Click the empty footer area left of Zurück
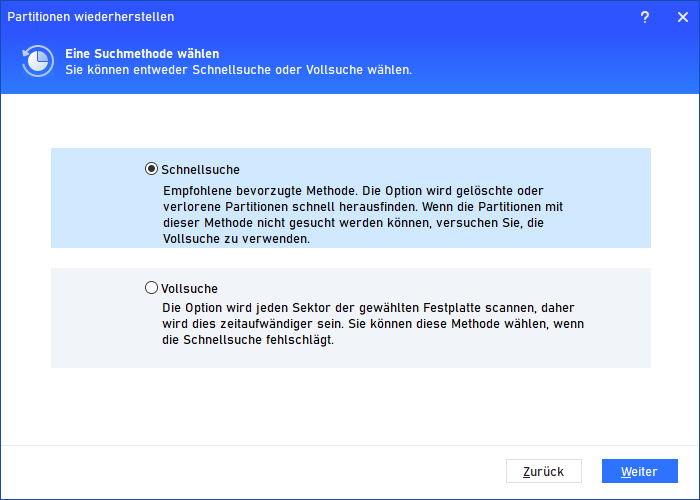The image size is (700, 500). [x=250, y=471]
